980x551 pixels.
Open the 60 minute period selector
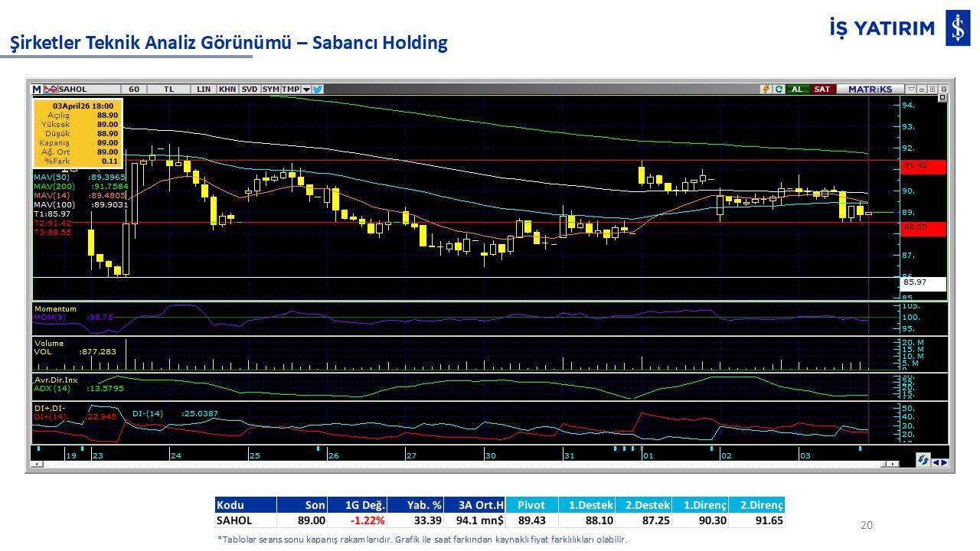click(134, 90)
